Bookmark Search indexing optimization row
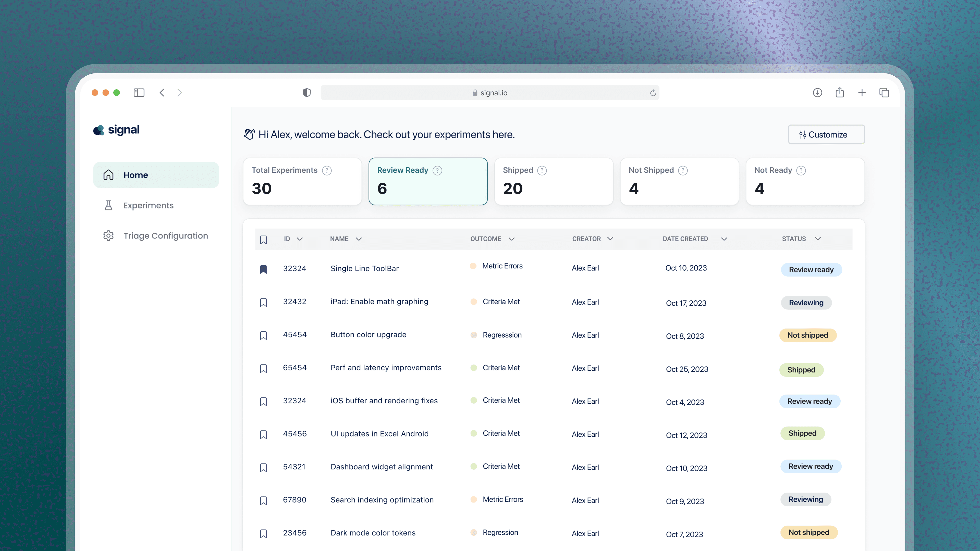The image size is (980, 551). tap(263, 501)
